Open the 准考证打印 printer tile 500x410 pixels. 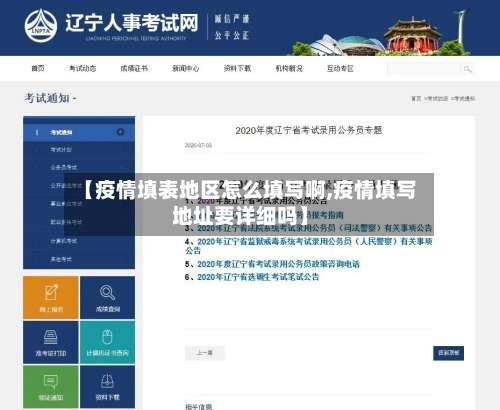pyautogui.click(x=51, y=342)
